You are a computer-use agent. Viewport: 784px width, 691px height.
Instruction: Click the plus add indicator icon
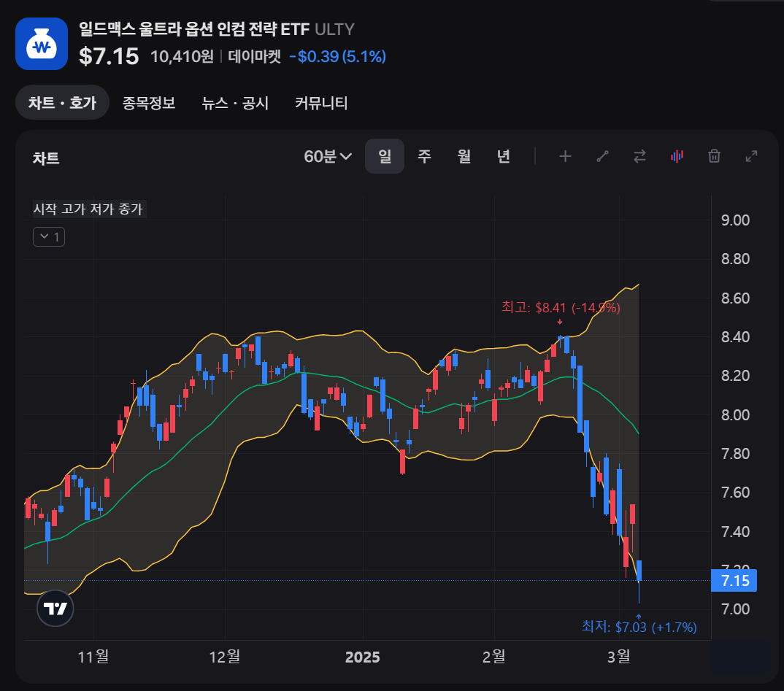pos(565,156)
